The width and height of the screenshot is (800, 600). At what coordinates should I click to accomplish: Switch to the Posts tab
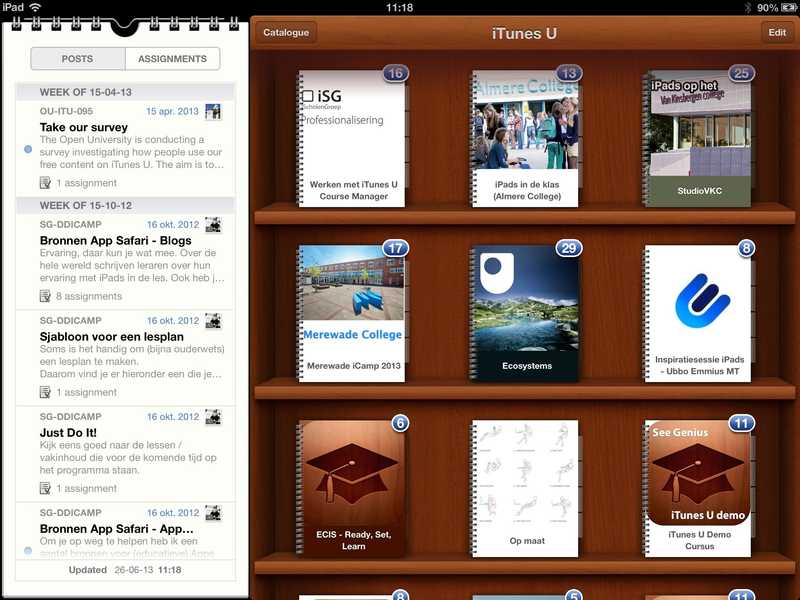[78, 59]
